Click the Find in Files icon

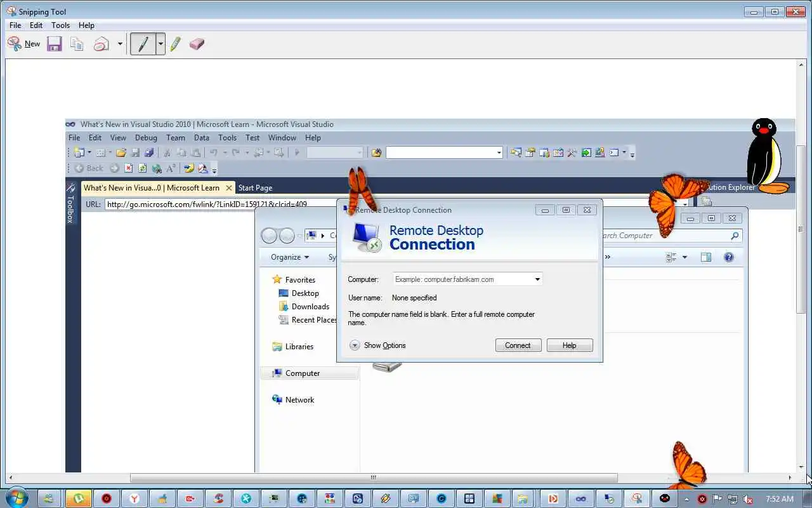[376, 152]
